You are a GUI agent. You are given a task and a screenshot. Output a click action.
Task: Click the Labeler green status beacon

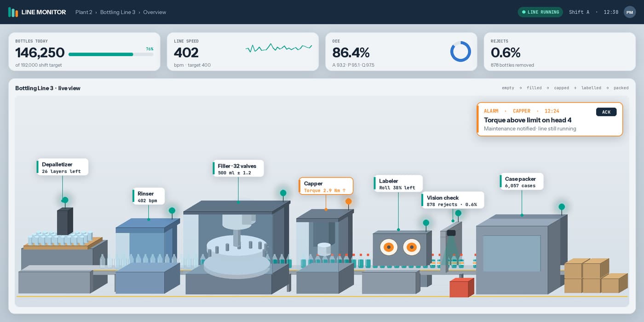426,223
